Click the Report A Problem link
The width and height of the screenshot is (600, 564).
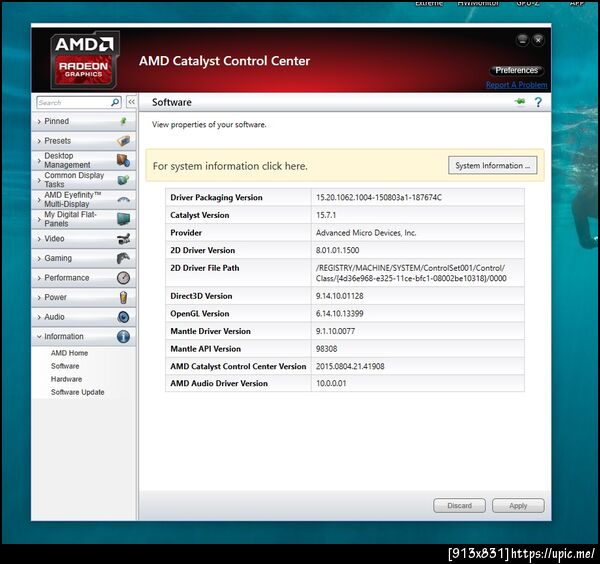point(517,85)
